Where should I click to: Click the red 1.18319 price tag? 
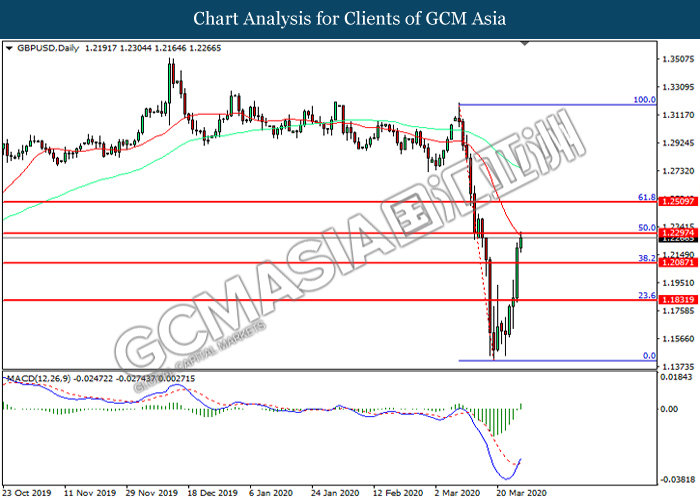678,300
